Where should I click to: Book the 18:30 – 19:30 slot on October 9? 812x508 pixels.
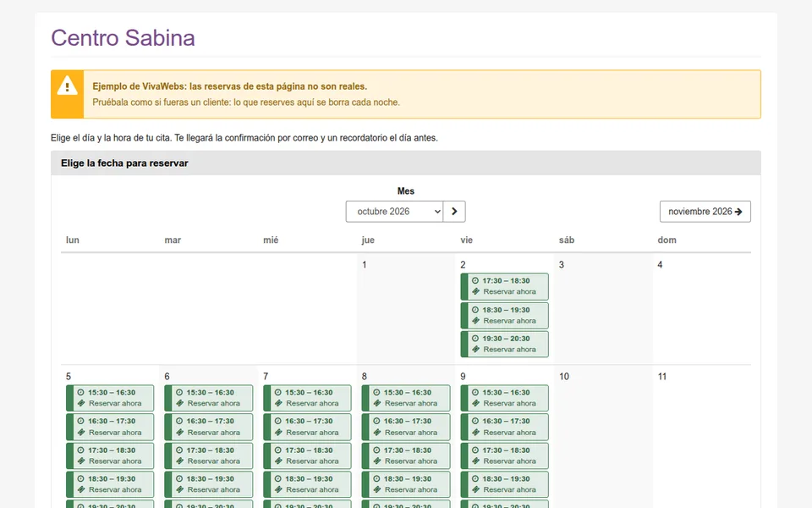pos(504,484)
